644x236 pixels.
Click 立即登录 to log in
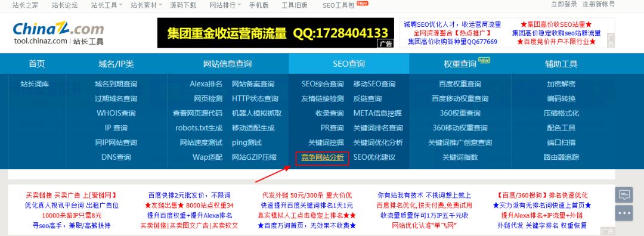[564, 4]
